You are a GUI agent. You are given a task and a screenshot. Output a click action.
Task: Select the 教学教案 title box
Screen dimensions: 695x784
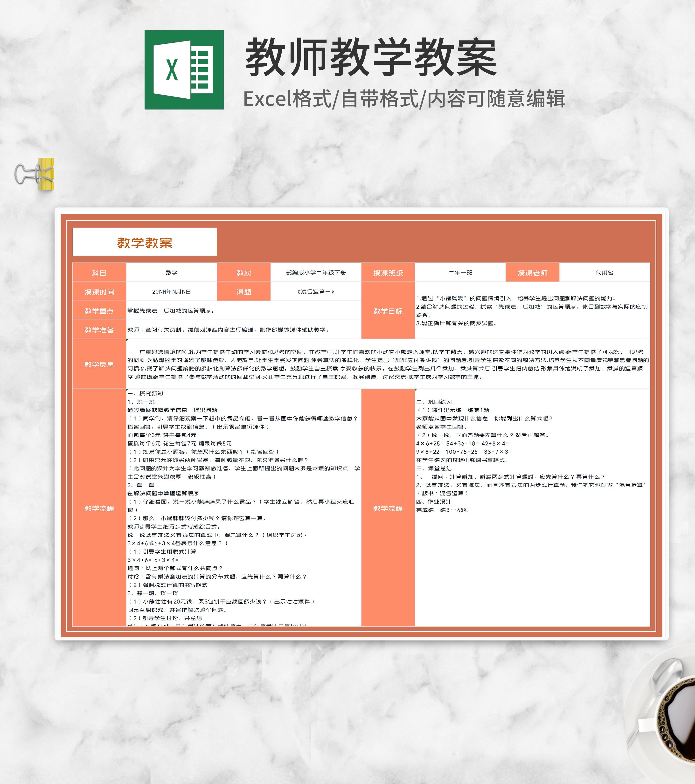coord(144,242)
